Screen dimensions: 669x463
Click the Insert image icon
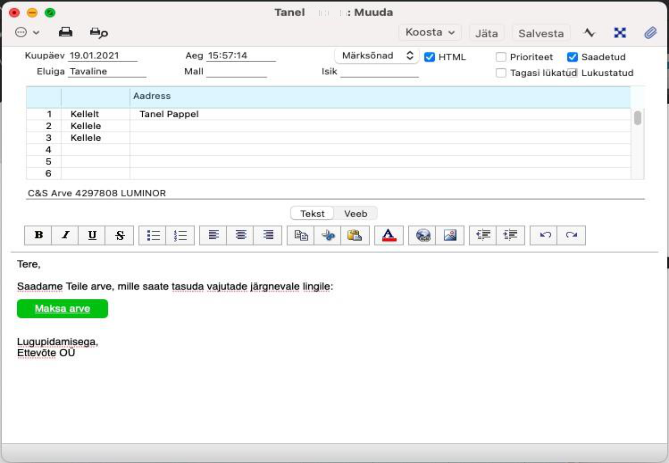coord(450,235)
